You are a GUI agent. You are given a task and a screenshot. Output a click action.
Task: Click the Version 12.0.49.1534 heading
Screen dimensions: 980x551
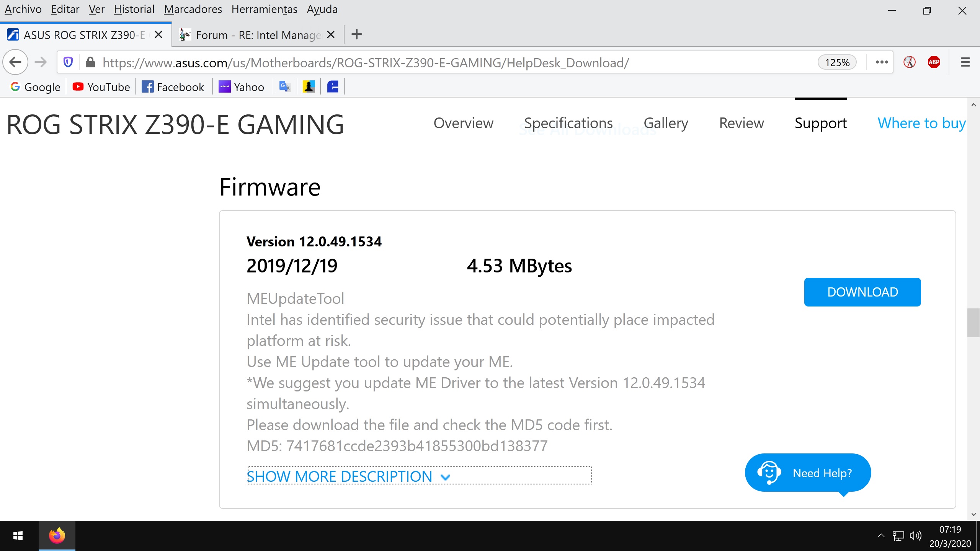tap(314, 242)
